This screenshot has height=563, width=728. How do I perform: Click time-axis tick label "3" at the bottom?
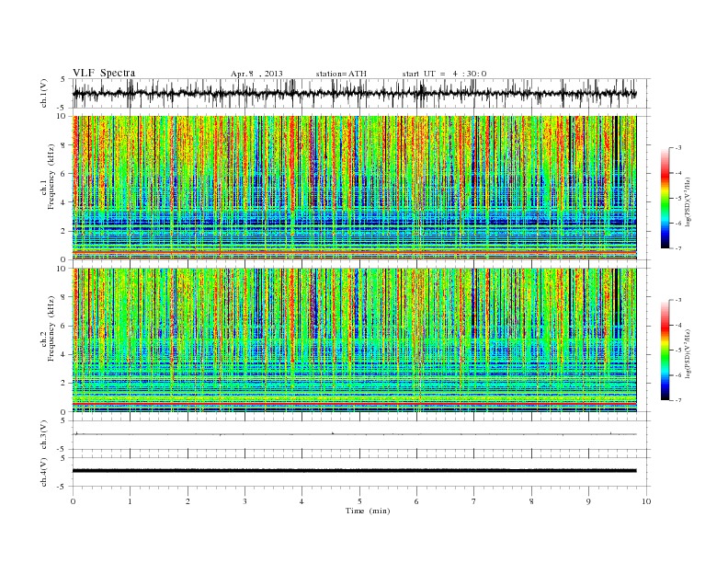tap(245, 501)
